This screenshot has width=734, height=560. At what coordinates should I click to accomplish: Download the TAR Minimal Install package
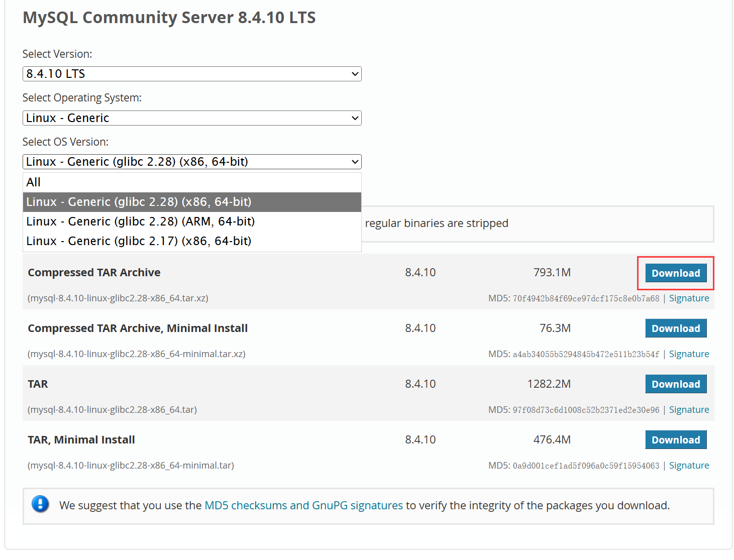coord(676,440)
